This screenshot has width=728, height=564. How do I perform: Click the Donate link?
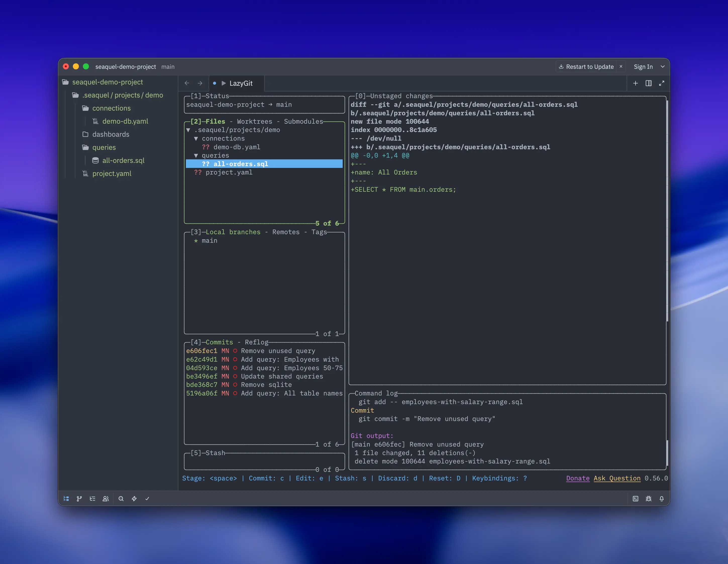[x=578, y=478]
